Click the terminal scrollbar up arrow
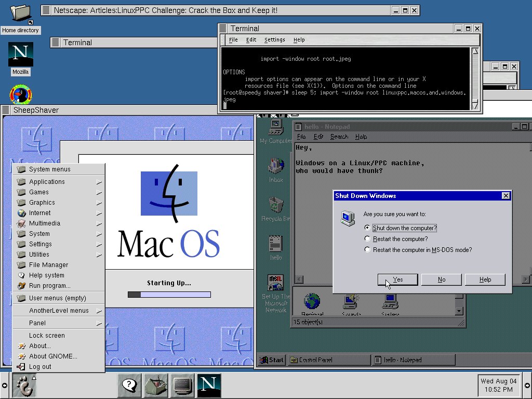 pyautogui.click(x=475, y=51)
